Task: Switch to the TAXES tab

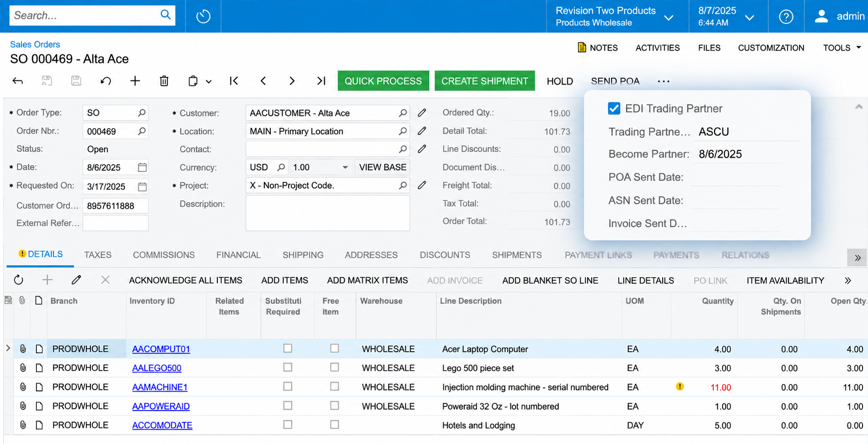Action: coord(98,255)
